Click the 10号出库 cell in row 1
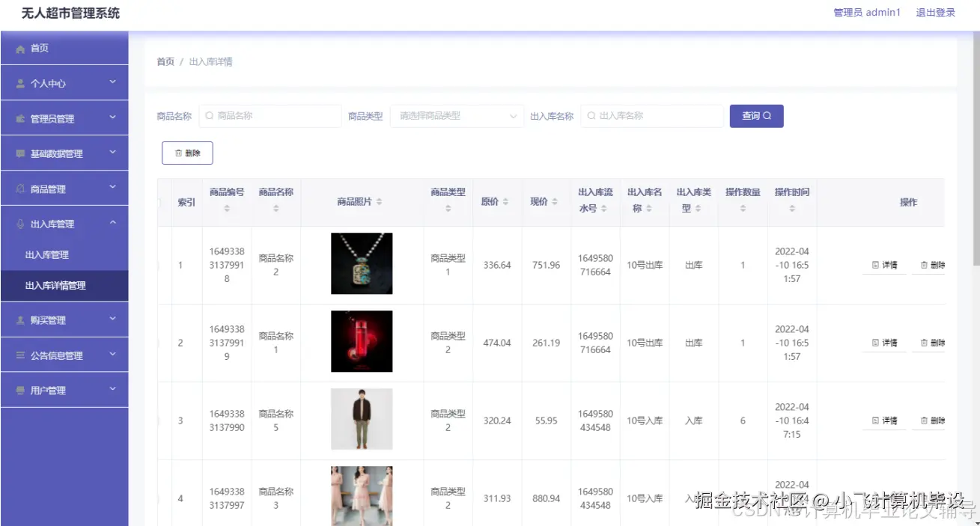 pos(645,265)
